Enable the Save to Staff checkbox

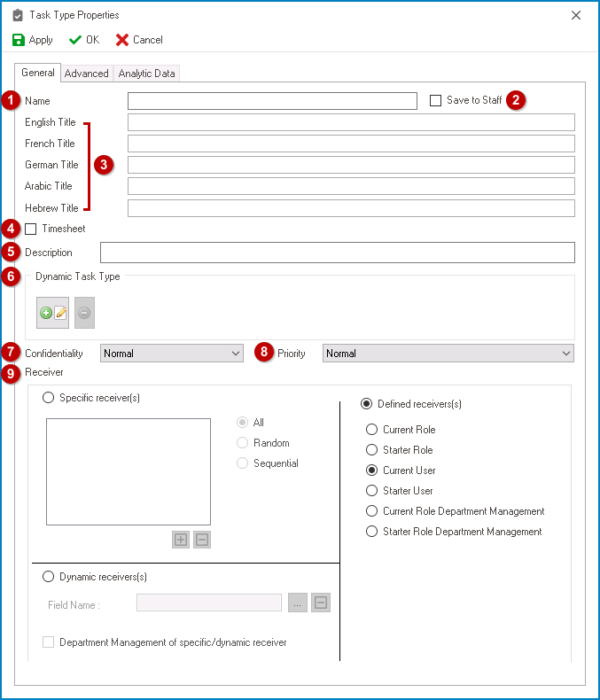(435, 100)
